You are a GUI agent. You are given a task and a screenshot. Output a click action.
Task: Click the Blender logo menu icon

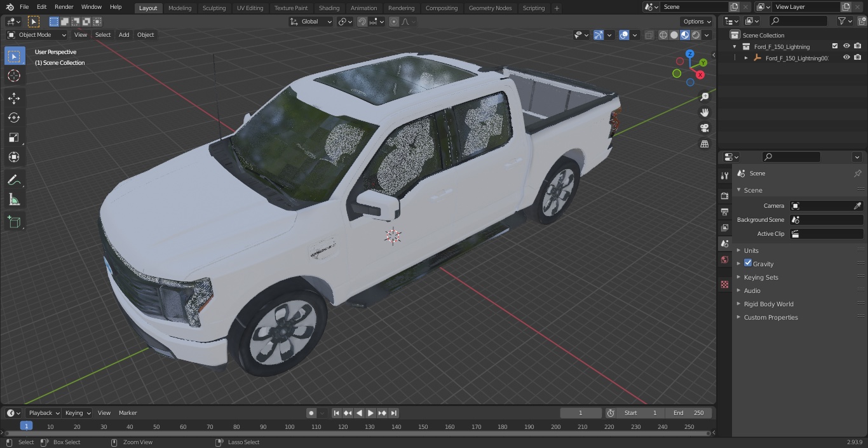[x=10, y=7]
